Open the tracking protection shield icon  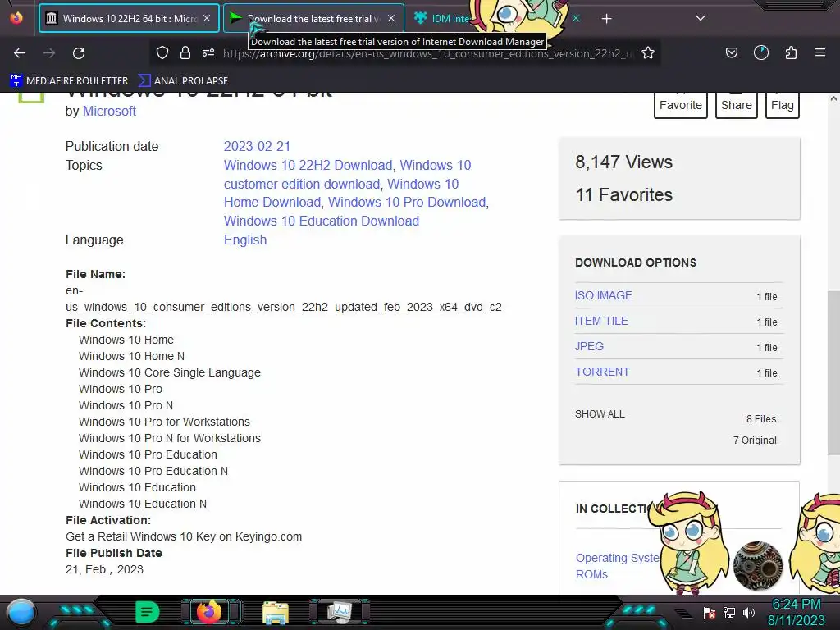[x=162, y=52]
